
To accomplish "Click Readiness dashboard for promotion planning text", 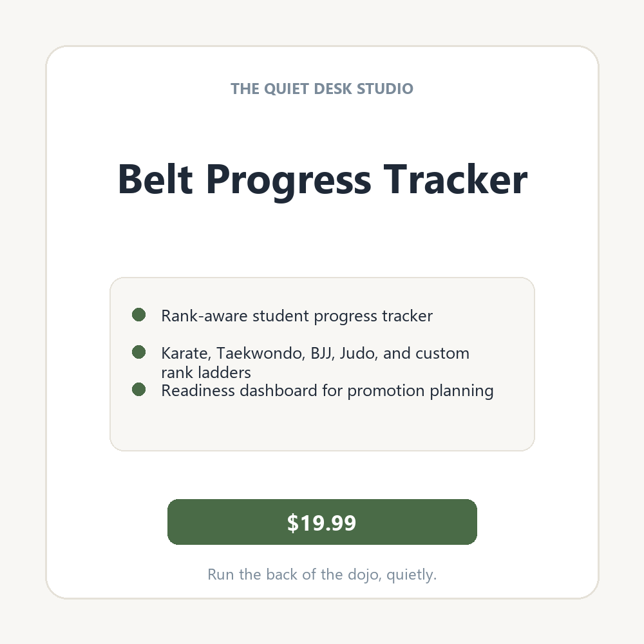I will (x=327, y=391).
